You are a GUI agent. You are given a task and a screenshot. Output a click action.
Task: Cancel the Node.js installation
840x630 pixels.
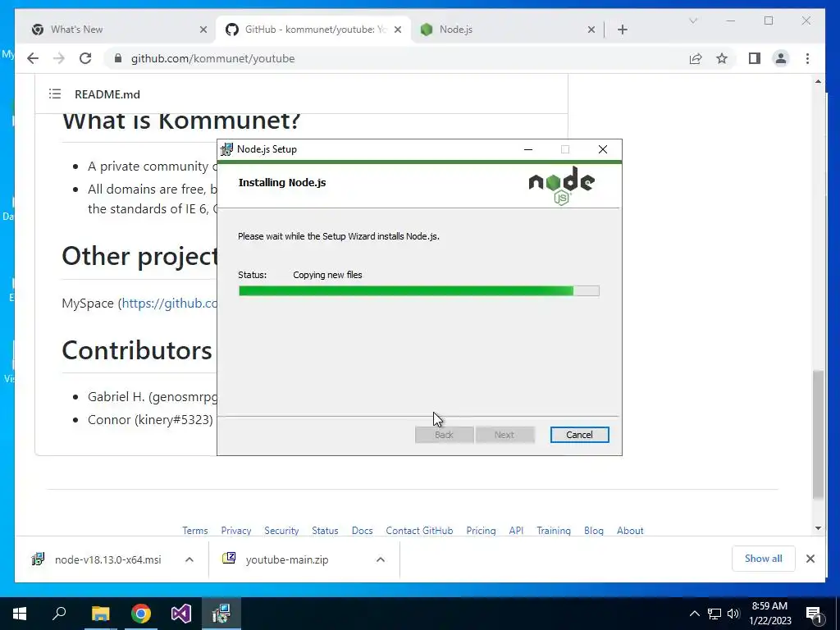(579, 435)
